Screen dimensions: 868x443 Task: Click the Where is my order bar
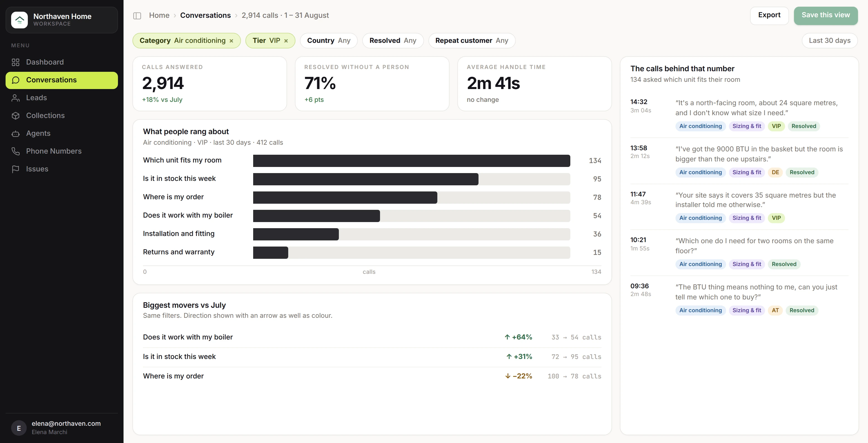[345, 197]
